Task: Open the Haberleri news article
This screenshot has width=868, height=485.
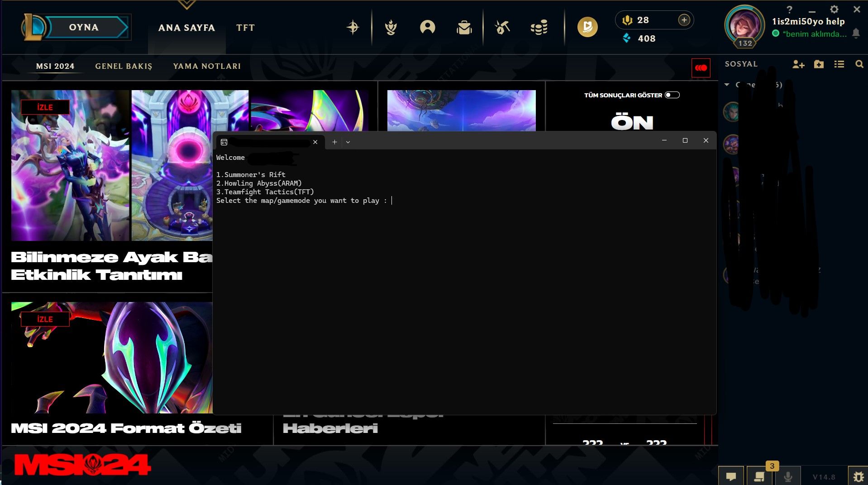Action: tap(330, 428)
